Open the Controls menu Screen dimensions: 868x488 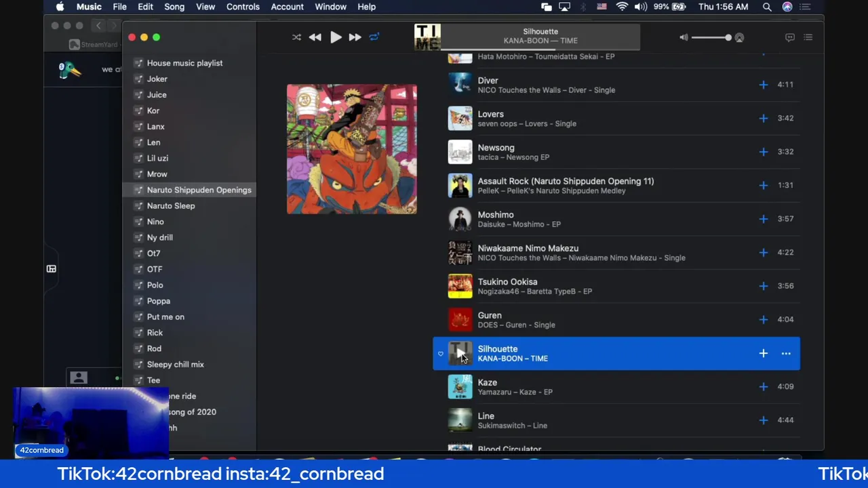tap(243, 7)
